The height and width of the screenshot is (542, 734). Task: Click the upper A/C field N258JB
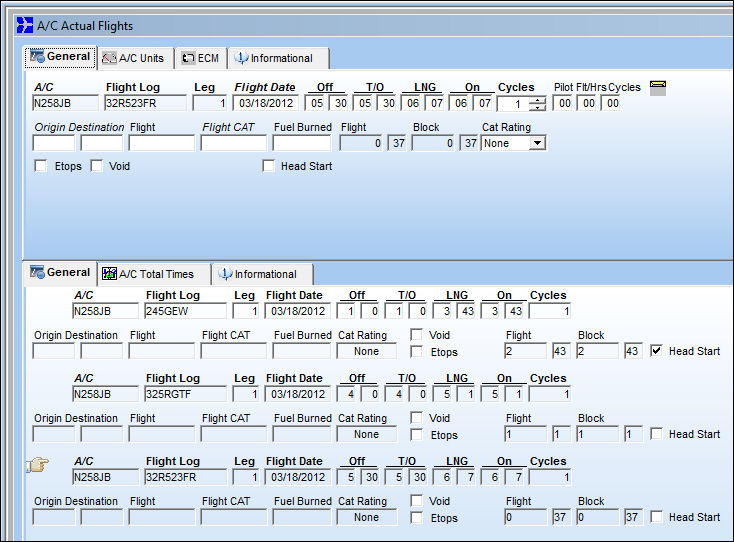tap(66, 103)
